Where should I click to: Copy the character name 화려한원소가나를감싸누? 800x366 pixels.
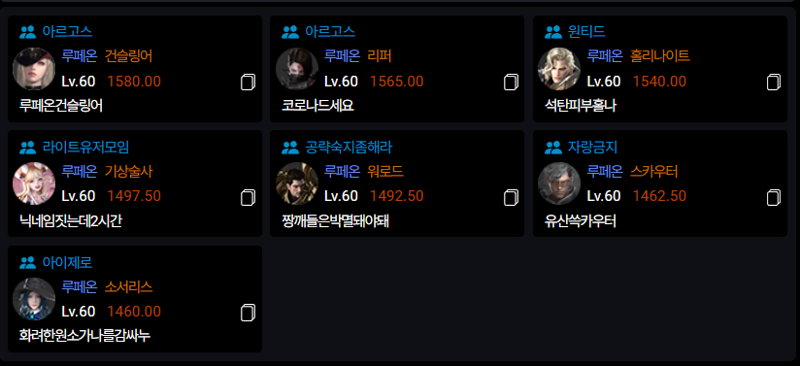(x=248, y=313)
